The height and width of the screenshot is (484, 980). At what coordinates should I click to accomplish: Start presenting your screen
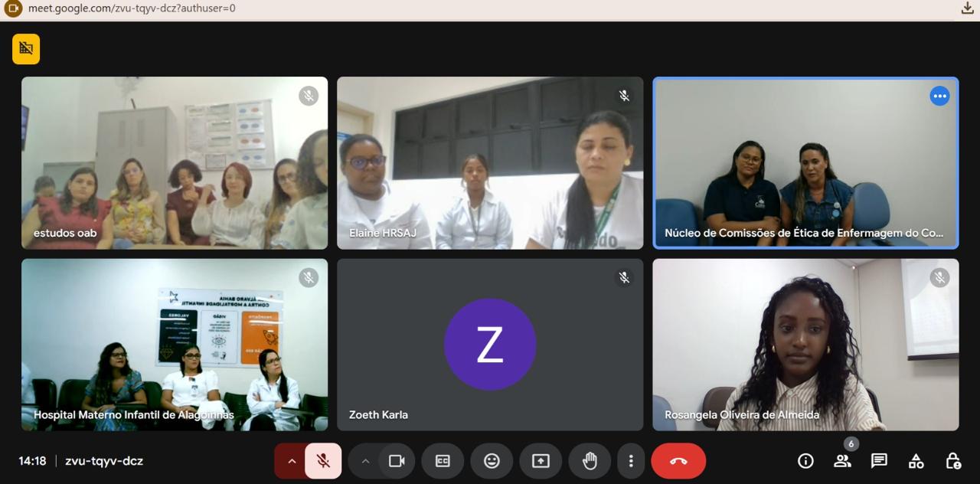tap(541, 461)
